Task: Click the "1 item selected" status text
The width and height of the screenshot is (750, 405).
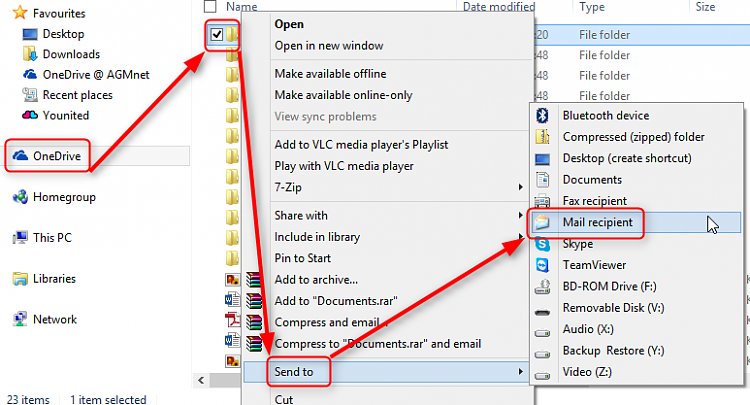Action: [108, 399]
